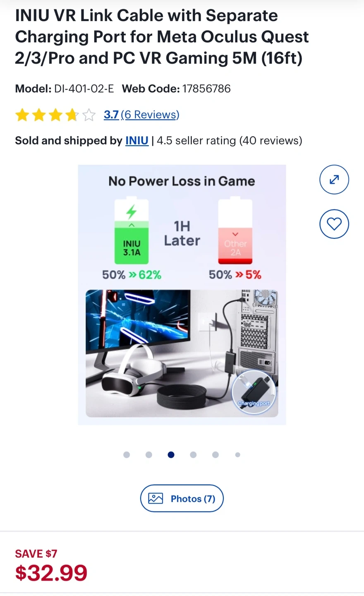Save item with the heart wishlist icon

coord(334,224)
